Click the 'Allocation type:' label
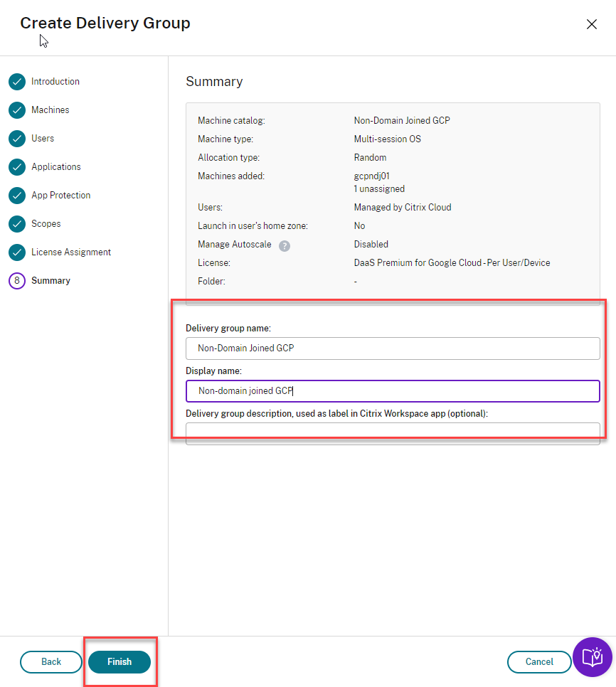Viewport: 616px width, 687px height. tap(229, 157)
